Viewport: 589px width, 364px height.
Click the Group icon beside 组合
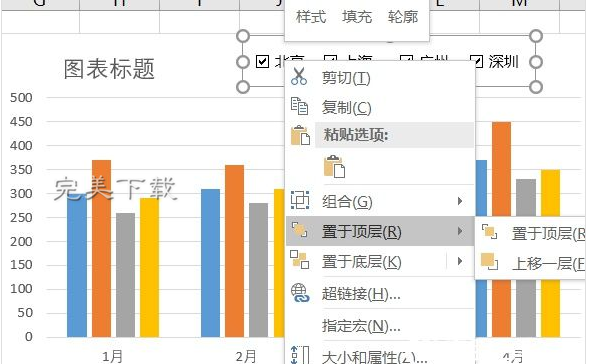click(x=300, y=200)
